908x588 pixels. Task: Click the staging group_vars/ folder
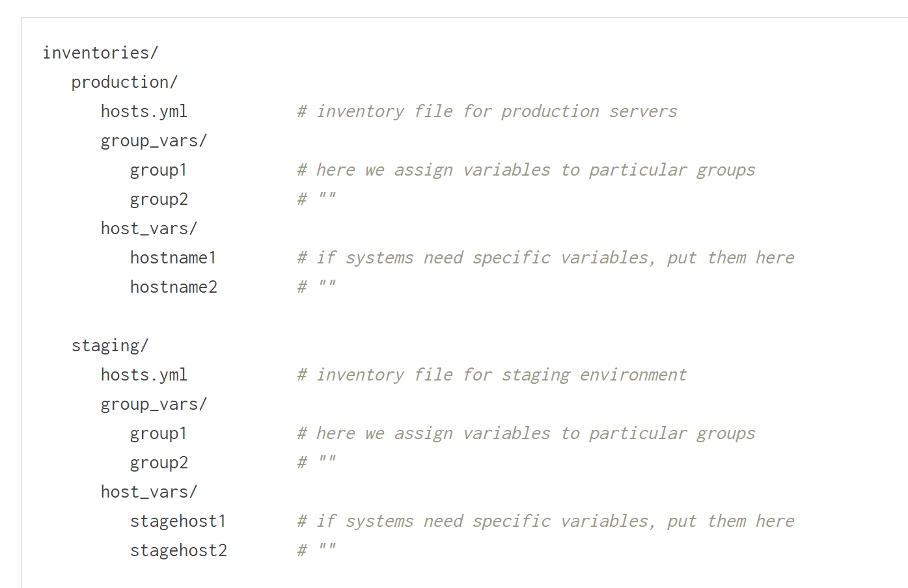(x=153, y=403)
